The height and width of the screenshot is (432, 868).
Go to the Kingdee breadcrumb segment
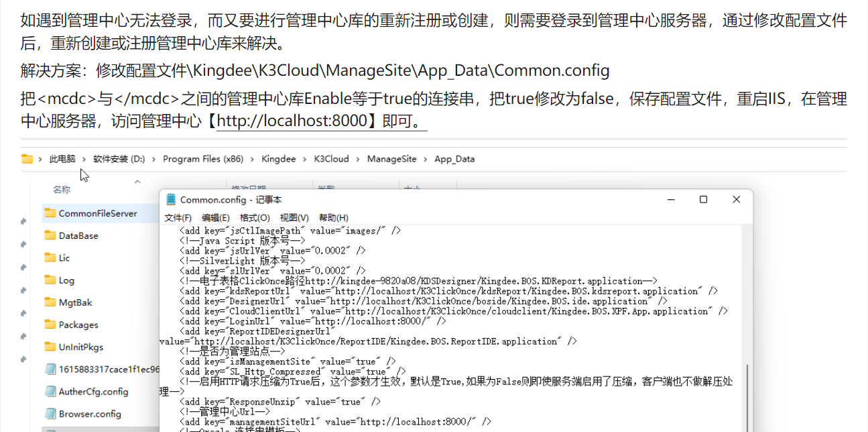(x=279, y=159)
